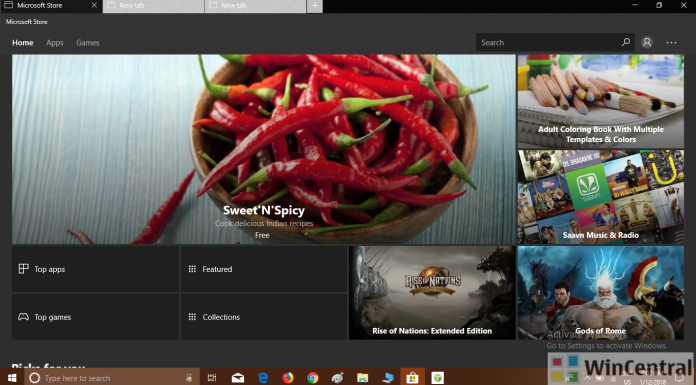The image size is (696, 385).
Task: Open the Collections tile
Action: (x=264, y=317)
